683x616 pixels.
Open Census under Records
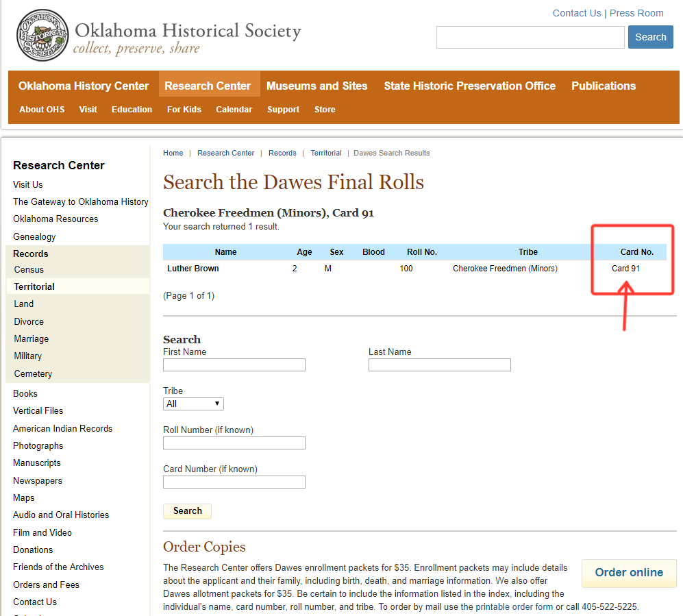click(x=29, y=270)
